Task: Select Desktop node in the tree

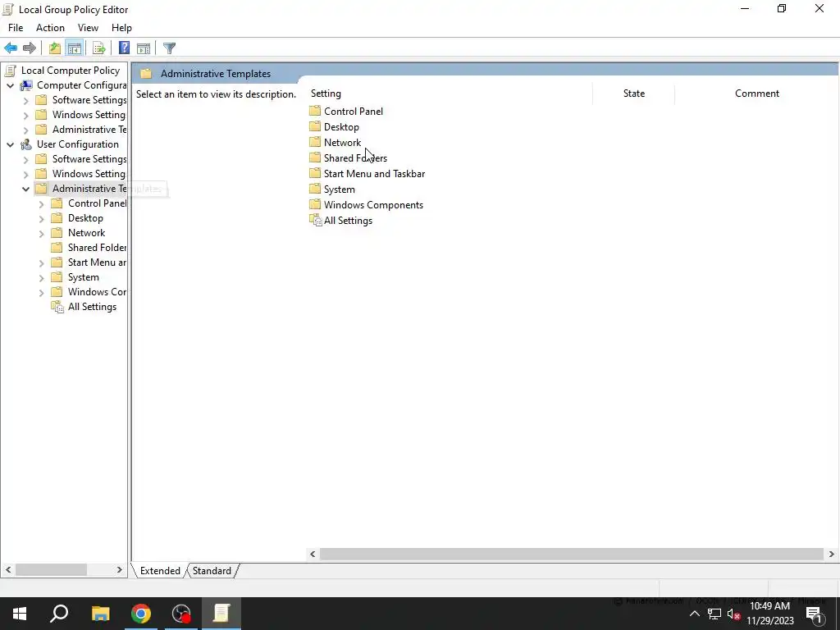Action: pos(85,218)
